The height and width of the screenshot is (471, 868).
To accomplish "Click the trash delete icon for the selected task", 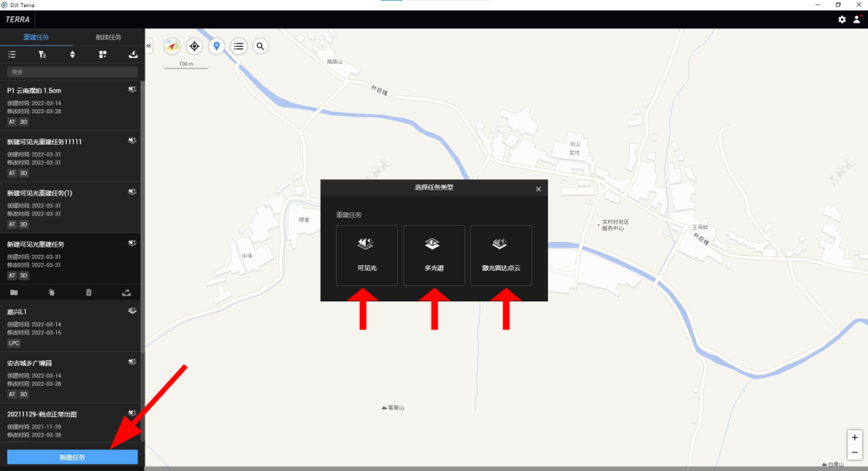I will coord(88,293).
